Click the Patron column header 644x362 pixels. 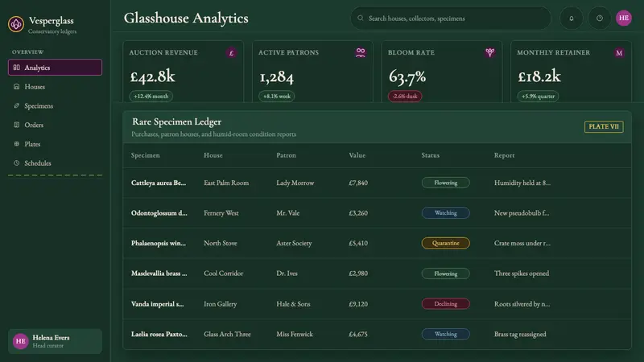(286, 155)
